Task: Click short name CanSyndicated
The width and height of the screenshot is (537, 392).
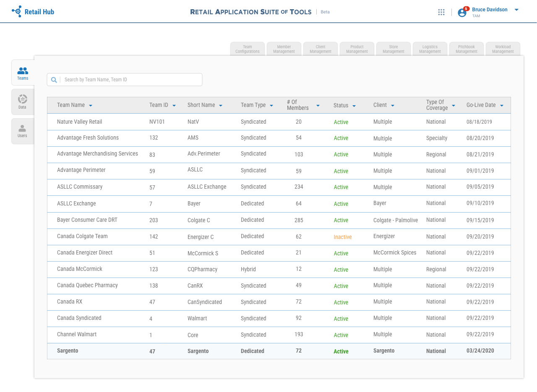Action: (x=205, y=302)
